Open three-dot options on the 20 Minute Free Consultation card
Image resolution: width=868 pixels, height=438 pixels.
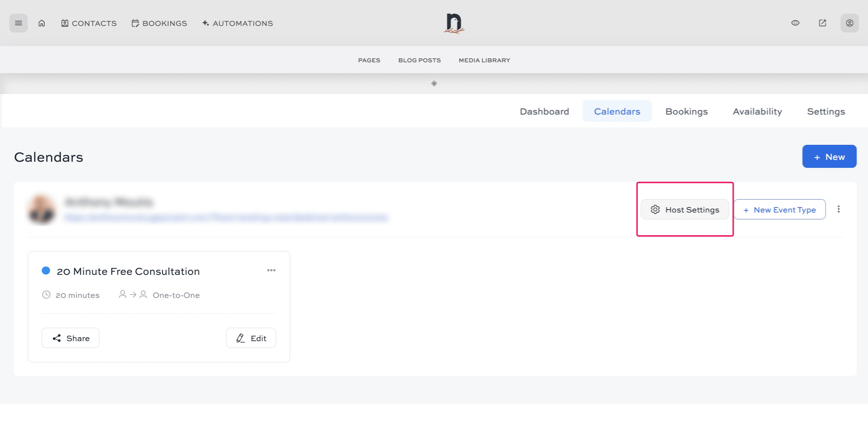[271, 270]
